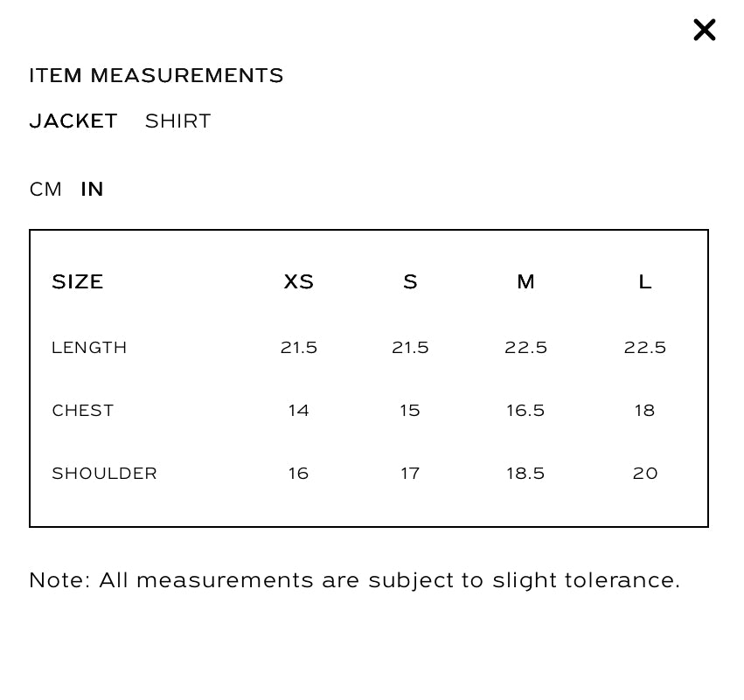Click the S shoulder value 17
Image resolution: width=744 pixels, height=700 pixels.
coord(410,474)
